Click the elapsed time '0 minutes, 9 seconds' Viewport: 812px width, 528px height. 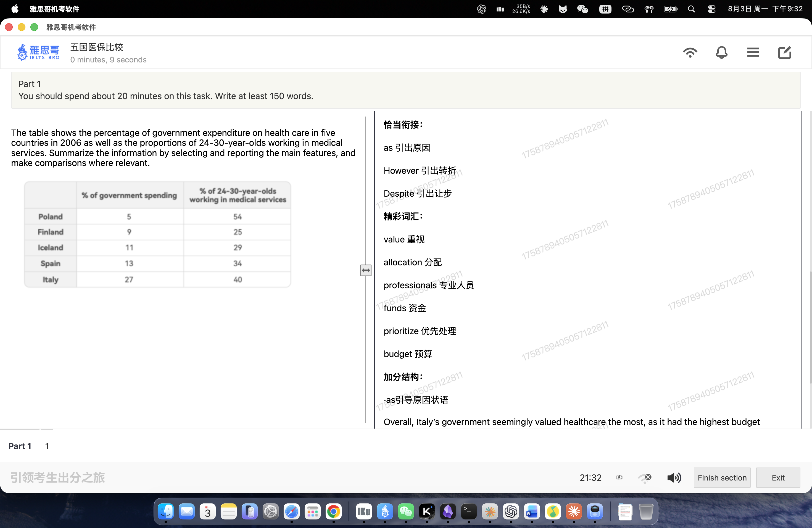coord(109,60)
